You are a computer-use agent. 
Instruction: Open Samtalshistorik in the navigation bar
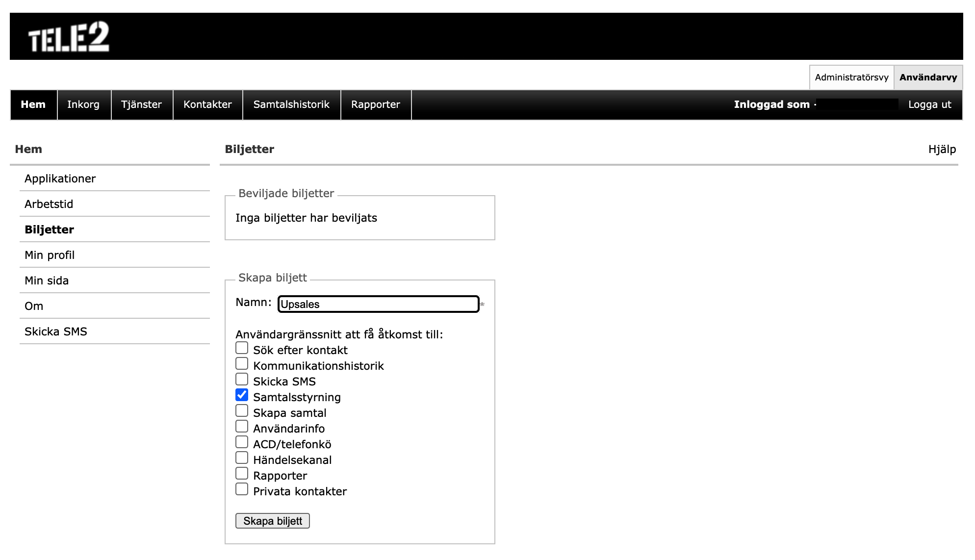pos(291,104)
